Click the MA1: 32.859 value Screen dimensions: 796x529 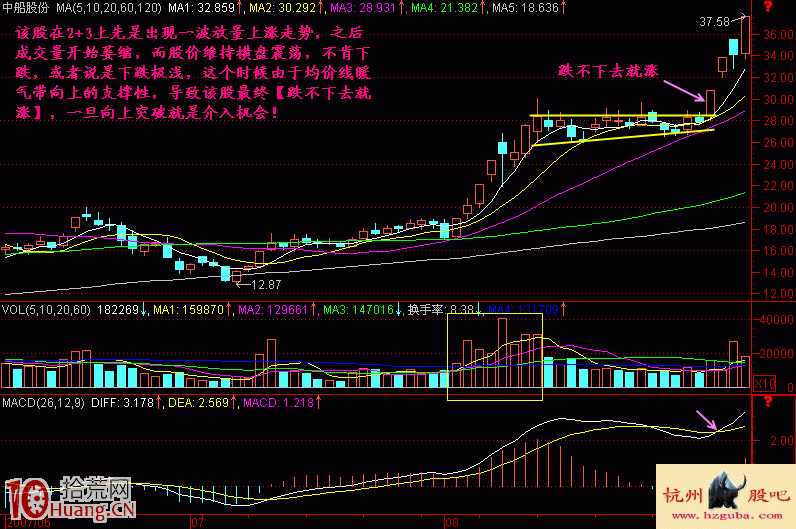(x=202, y=8)
